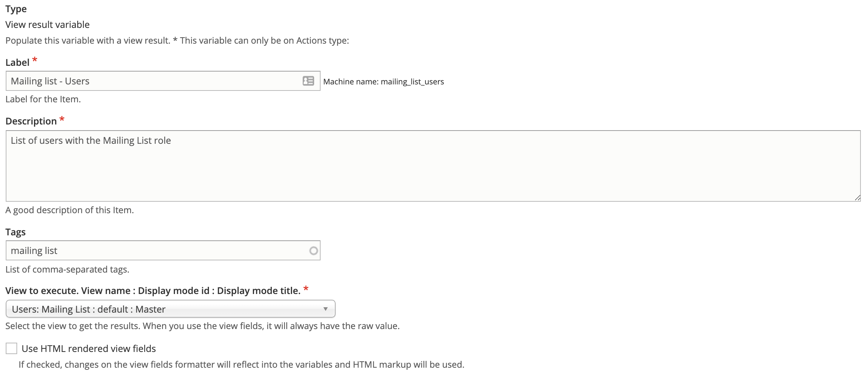Click the 'Use HTML rendered view fields' label
The image size is (868, 382).
pyautogui.click(x=89, y=349)
